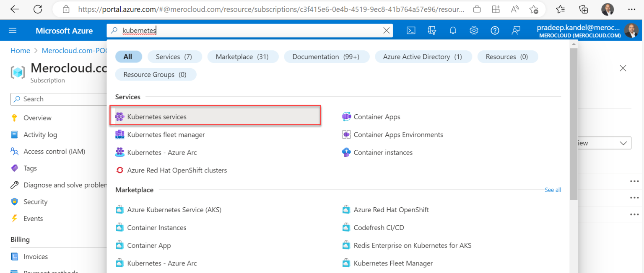Click the sidebar Search input field
The width and height of the screenshot is (644, 273).
click(59, 99)
